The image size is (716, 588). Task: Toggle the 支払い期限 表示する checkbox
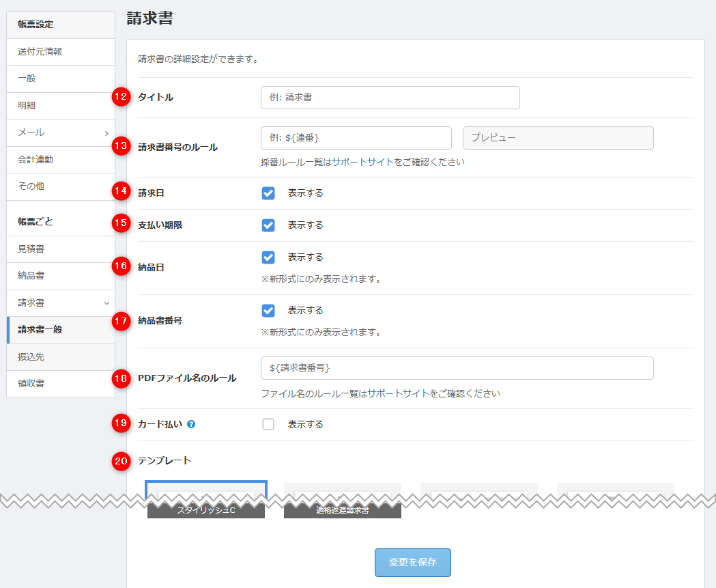268,225
